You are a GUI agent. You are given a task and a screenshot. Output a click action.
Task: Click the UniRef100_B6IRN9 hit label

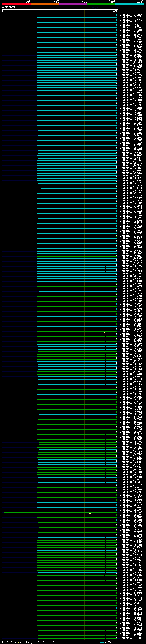[131, 517]
